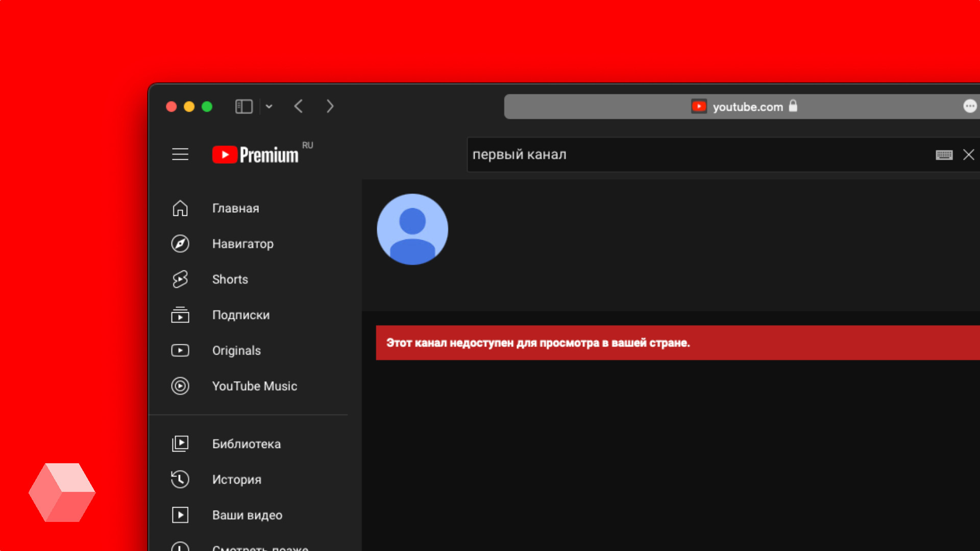Click the youtube.com address bar
This screenshot has width=980, height=551.
742,107
